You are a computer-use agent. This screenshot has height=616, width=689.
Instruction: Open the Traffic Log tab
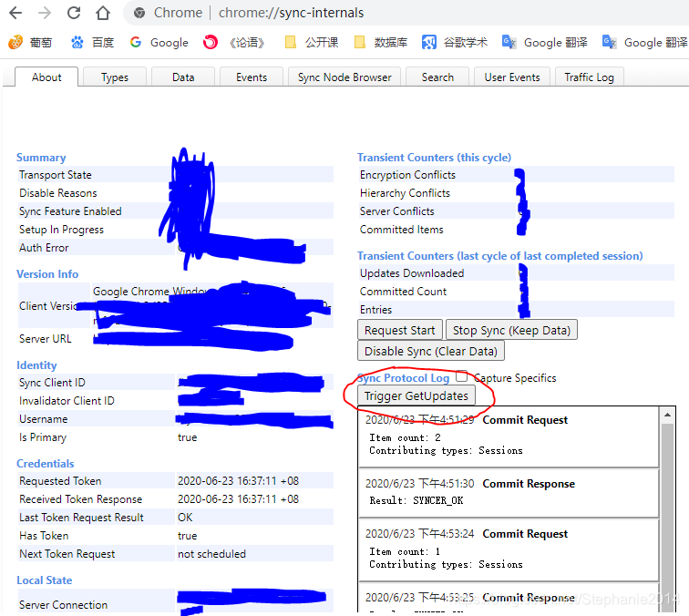click(x=590, y=77)
